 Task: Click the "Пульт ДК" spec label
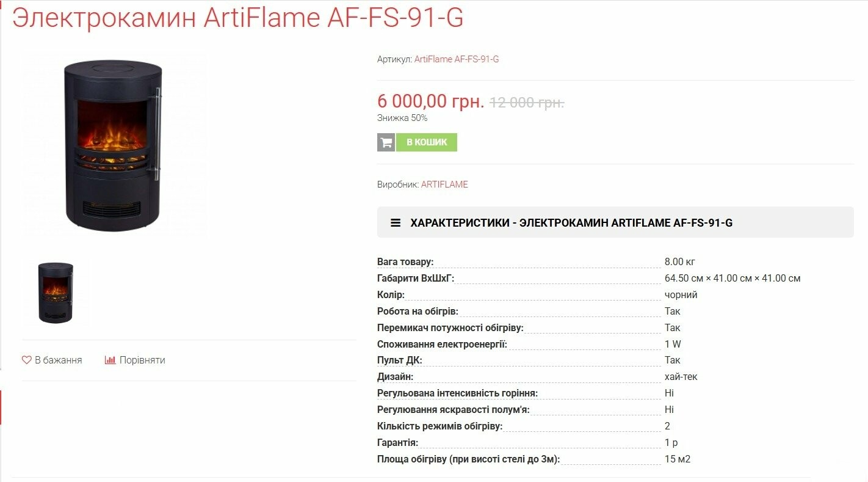[400, 360]
